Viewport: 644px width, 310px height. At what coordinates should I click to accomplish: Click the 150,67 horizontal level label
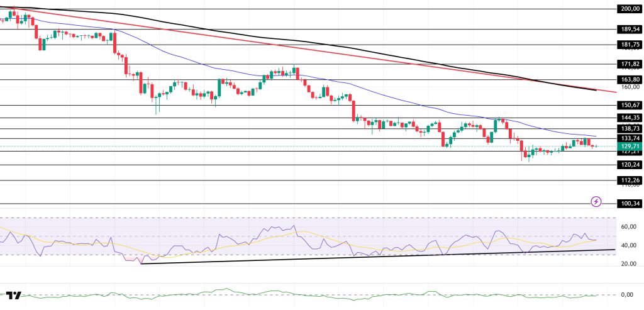(x=629, y=105)
